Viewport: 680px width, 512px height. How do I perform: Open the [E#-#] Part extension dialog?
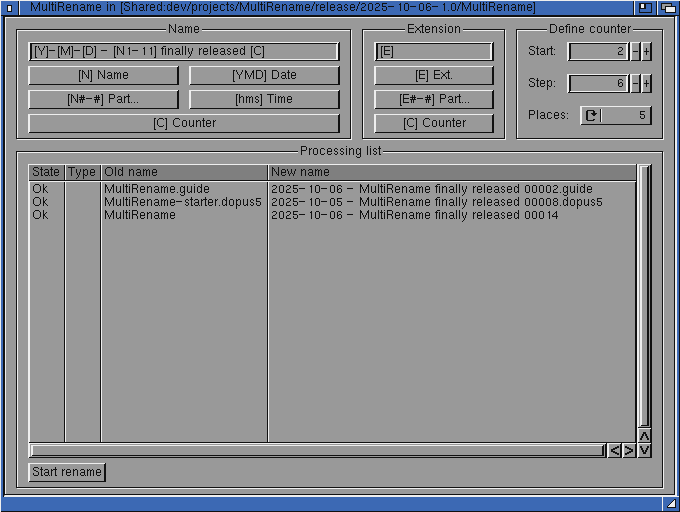tap(434, 99)
